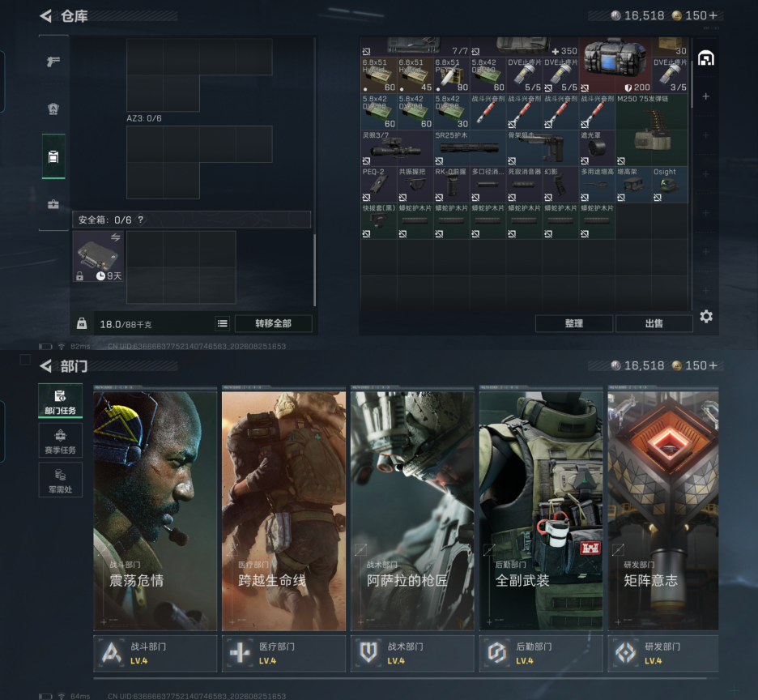Open the 阿萨拉的枪匠 mission card

click(x=412, y=509)
